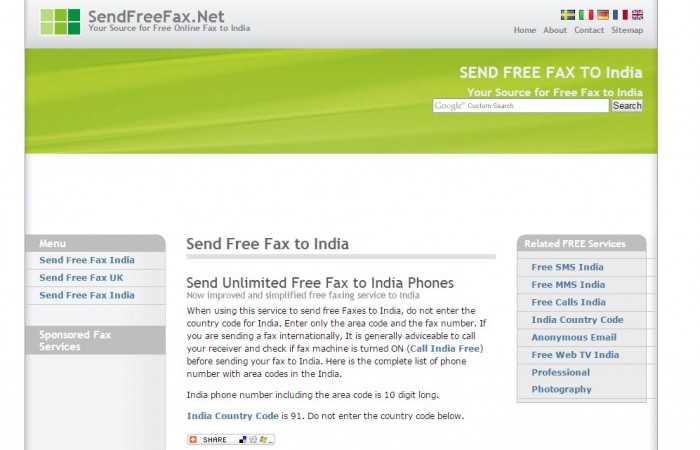The image size is (700, 450).
Task: Focus the Google Custom Search field
Action: point(520,106)
